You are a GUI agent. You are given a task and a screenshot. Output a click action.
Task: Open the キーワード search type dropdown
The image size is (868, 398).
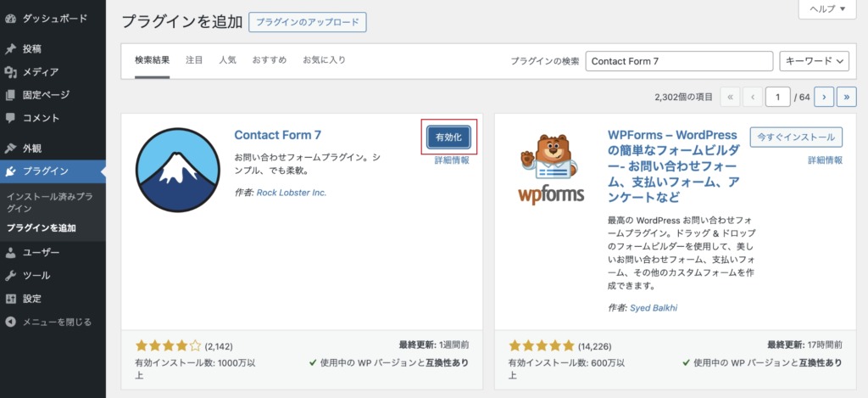(814, 61)
